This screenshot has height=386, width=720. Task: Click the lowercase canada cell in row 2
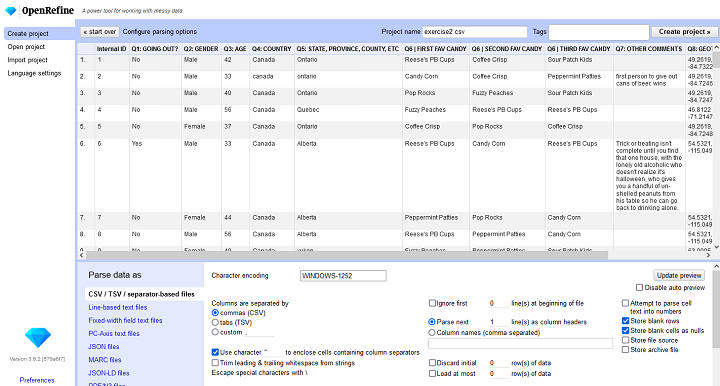tap(263, 77)
